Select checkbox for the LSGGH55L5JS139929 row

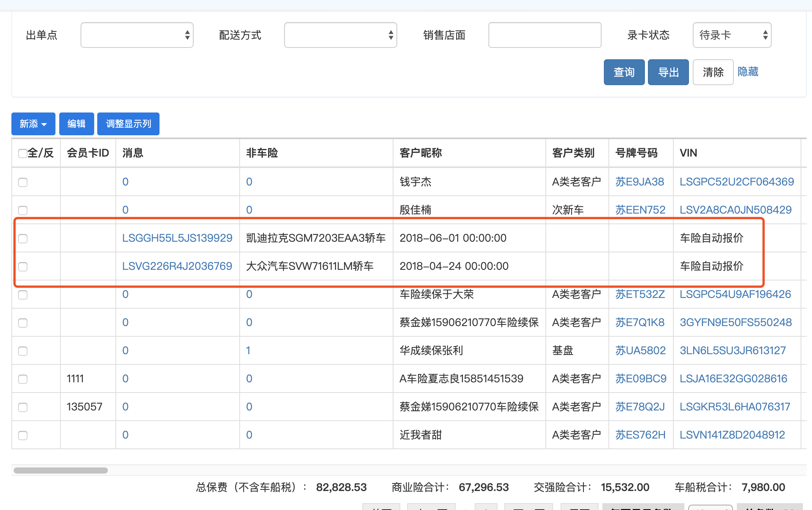click(23, 238)
